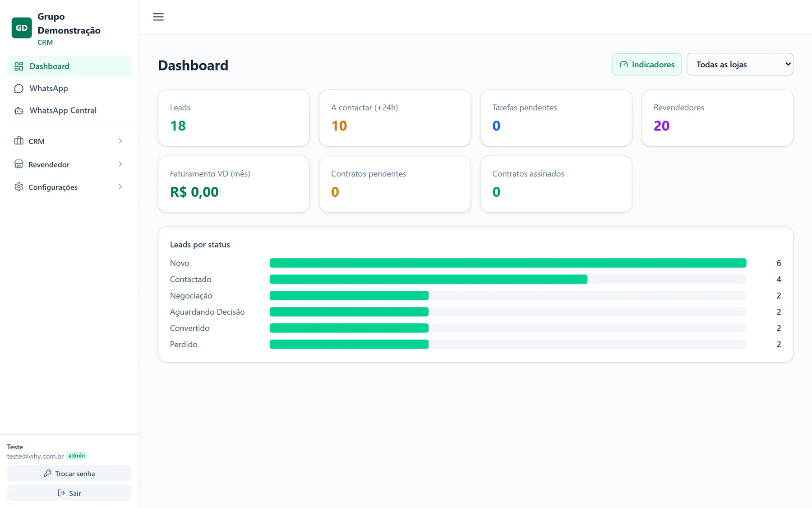Select the Revendedores card showing 20

click(717, 118)
